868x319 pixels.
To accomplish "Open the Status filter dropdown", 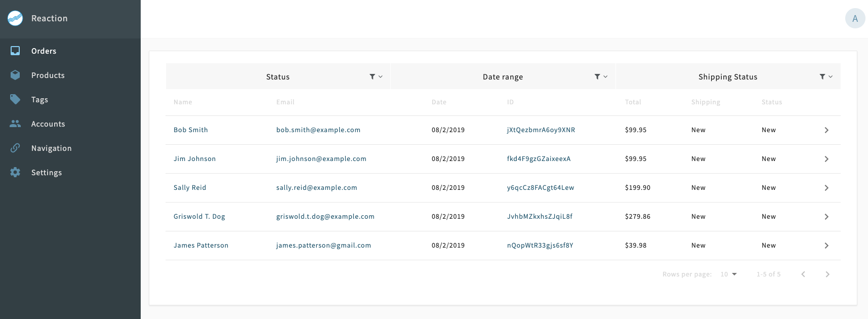I will pyautogui.click(x=376, y=76).
